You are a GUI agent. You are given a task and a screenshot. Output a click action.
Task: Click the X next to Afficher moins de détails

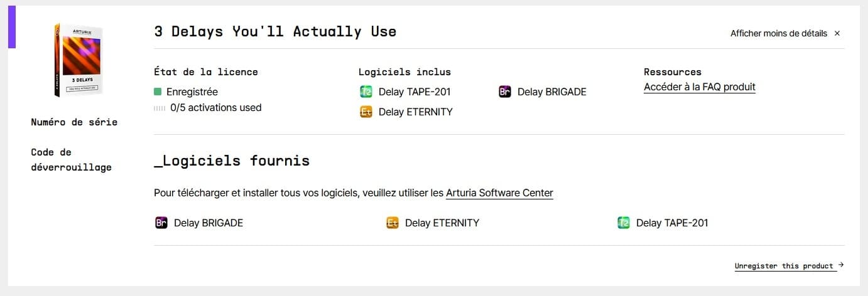tap(837, 33)
